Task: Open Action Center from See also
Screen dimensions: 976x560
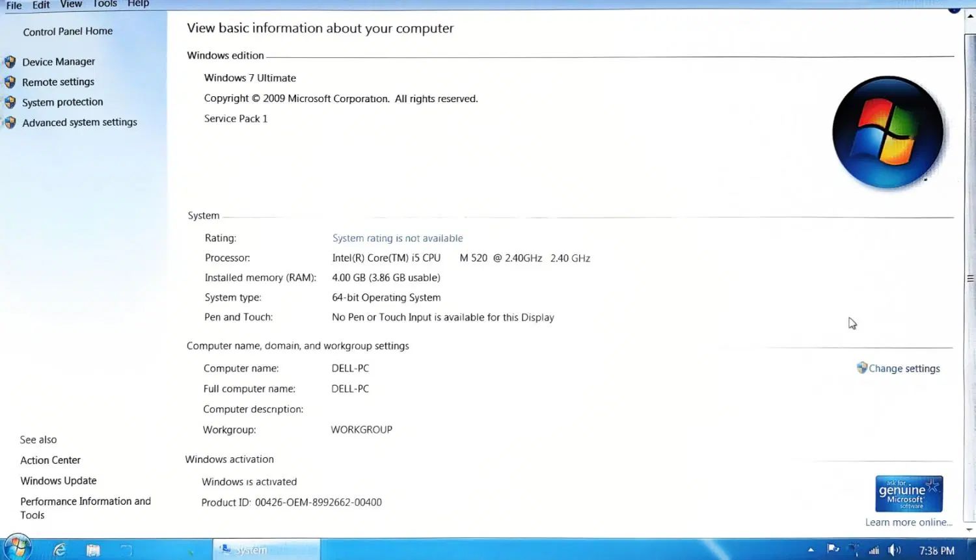Action: click(x=50, y=460)
